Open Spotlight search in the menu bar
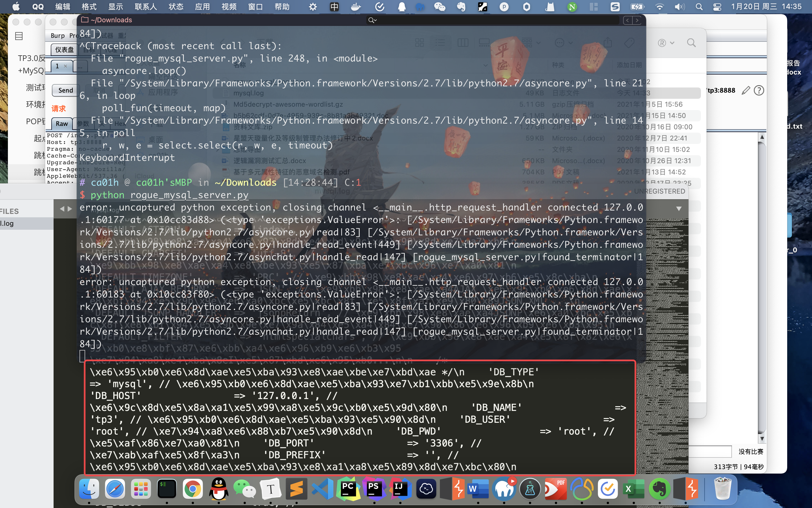 point(699,7)
